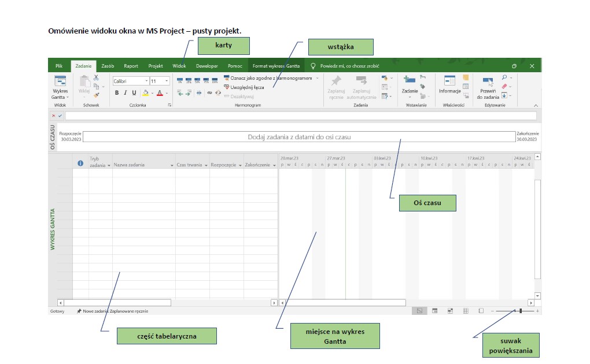Toggle Underline formatting

click(x=134, y=92)
